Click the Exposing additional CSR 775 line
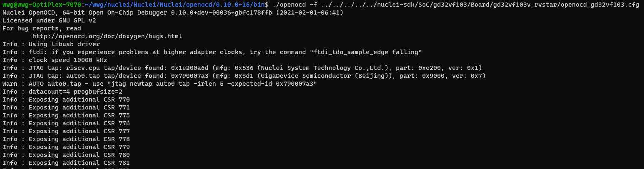 (x=66, y=115)
